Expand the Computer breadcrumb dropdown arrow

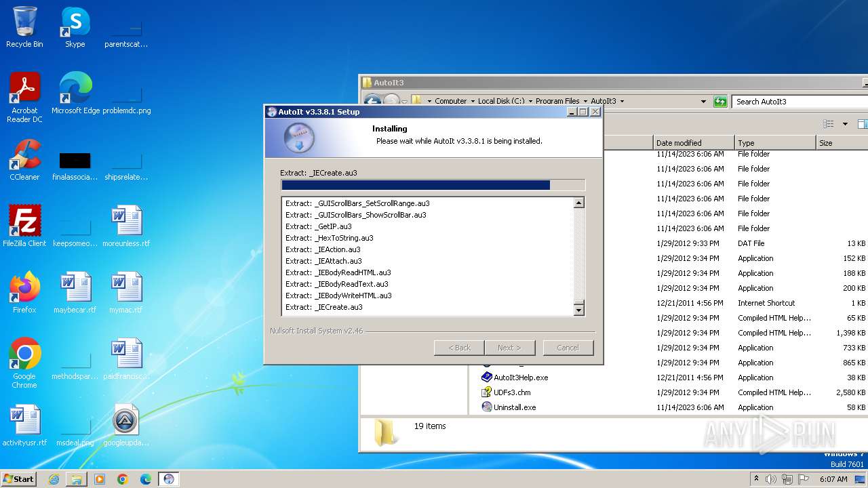pyautogui.click(x=472, y=102)
